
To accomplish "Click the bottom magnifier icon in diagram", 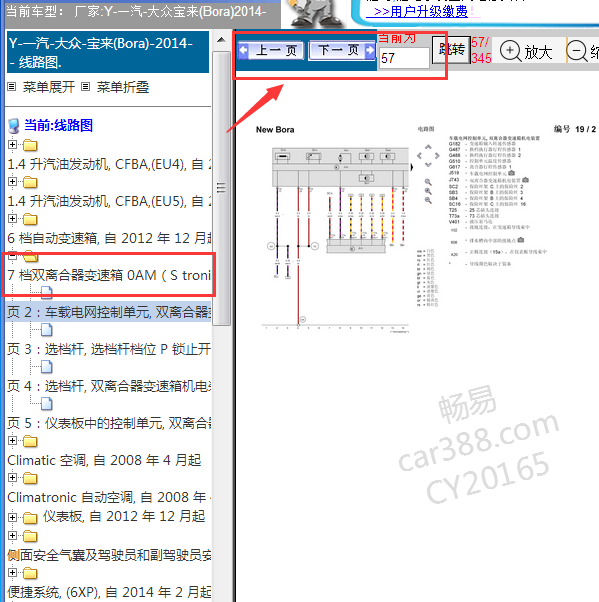I will 428,200.
